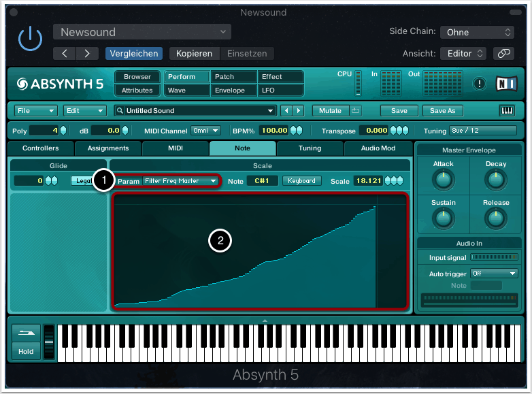
Task: Open the Param Filter Freq Master dropdown
Action: (180, 181)
